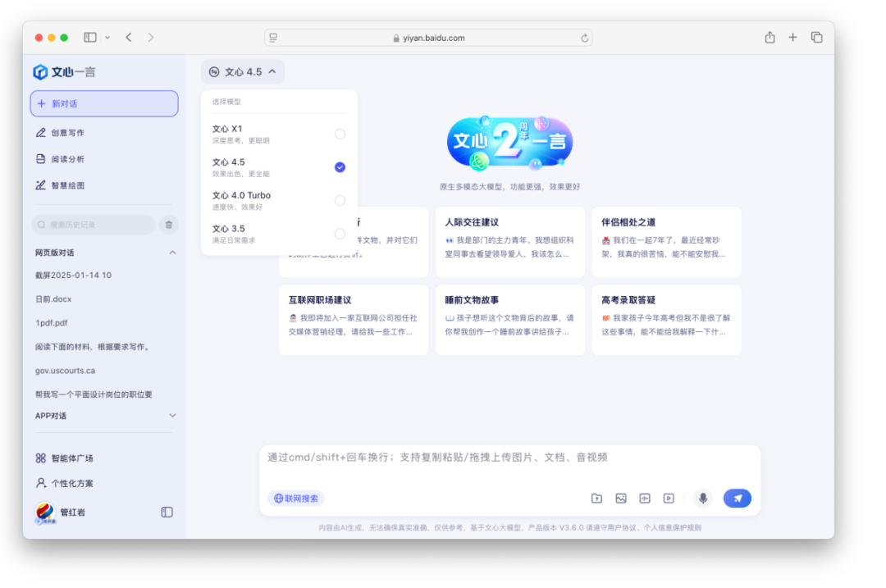The image size is (886, 588).
Task: Collapse the 网页版对话 history section
Action: tap(172, 253)
